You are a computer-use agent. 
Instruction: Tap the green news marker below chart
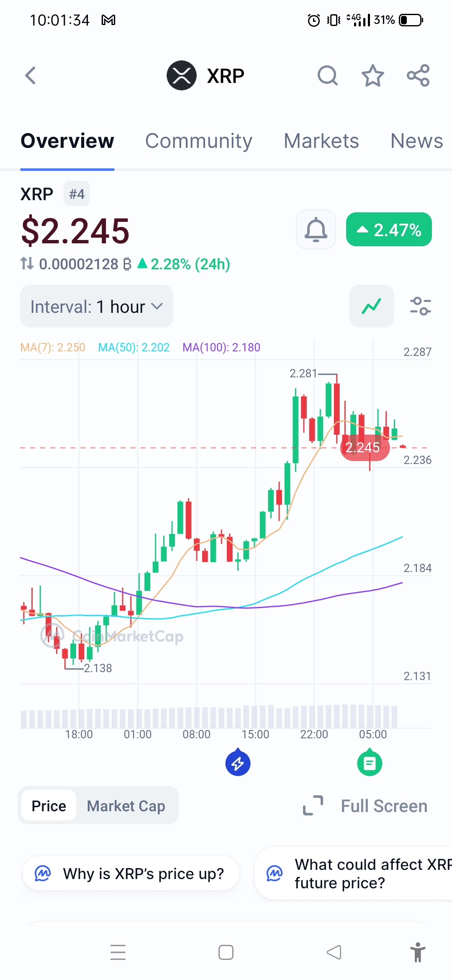370,763
